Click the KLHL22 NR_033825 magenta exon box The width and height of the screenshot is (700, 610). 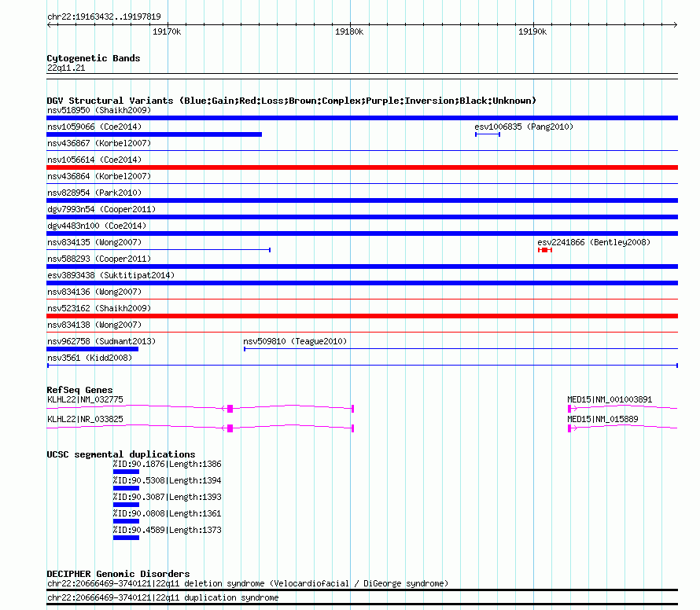tap(230, 428)
